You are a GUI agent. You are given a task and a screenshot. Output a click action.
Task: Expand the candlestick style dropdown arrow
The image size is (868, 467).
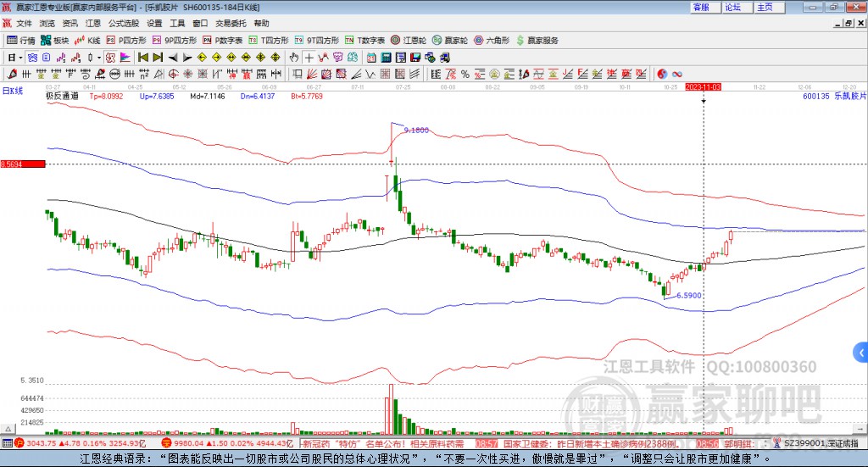(99, 58)
